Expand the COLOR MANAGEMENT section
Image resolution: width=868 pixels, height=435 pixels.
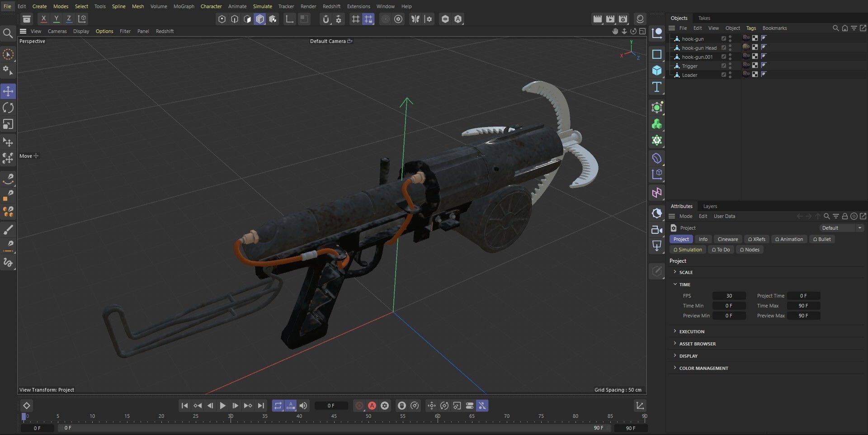[x=675, y=368]
